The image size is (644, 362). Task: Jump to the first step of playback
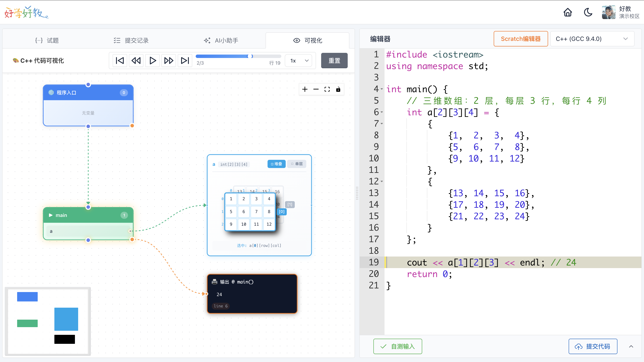click(120, 61)
